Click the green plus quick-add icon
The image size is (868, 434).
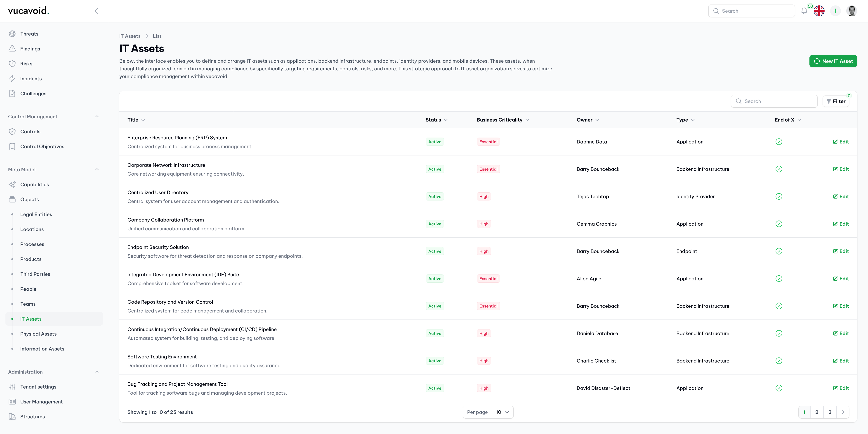835,11
